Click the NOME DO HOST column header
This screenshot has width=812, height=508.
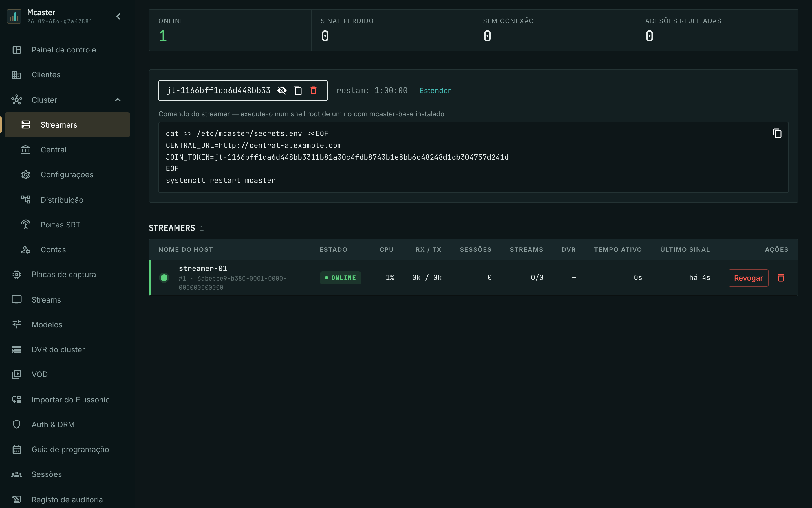click(186, 250)
